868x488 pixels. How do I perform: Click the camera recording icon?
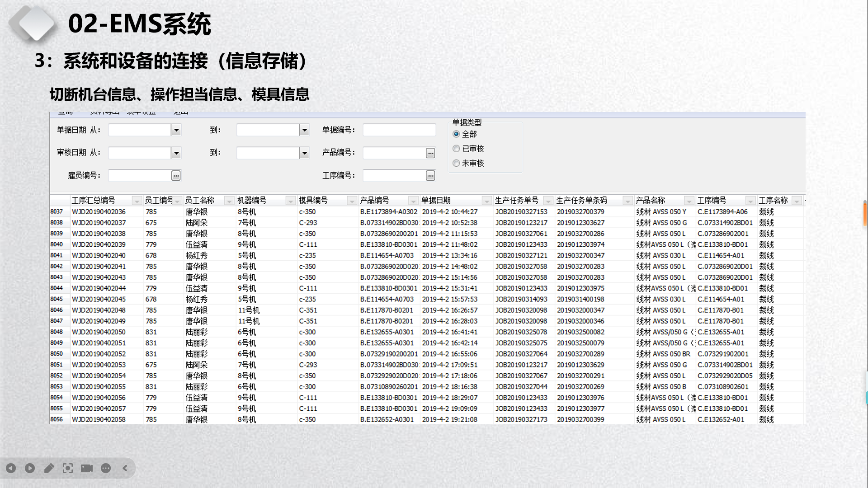(x=87, y=469)
